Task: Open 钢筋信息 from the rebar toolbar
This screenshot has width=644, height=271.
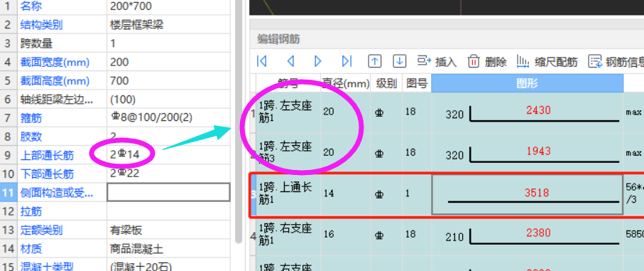Action: pos(616,62)
